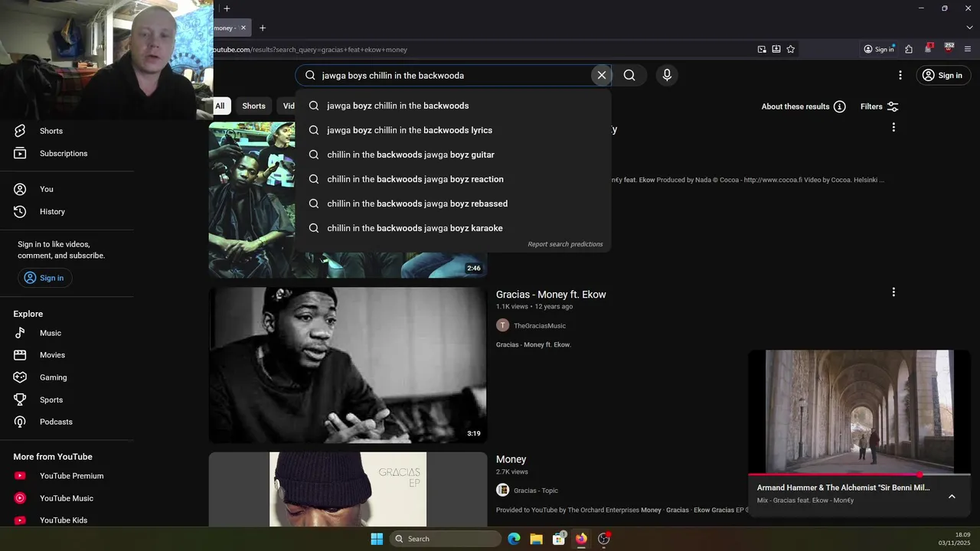This screenshot has width=980, height=551.
Task: Open the list all tabs chevron
Action: pos(969,28)
